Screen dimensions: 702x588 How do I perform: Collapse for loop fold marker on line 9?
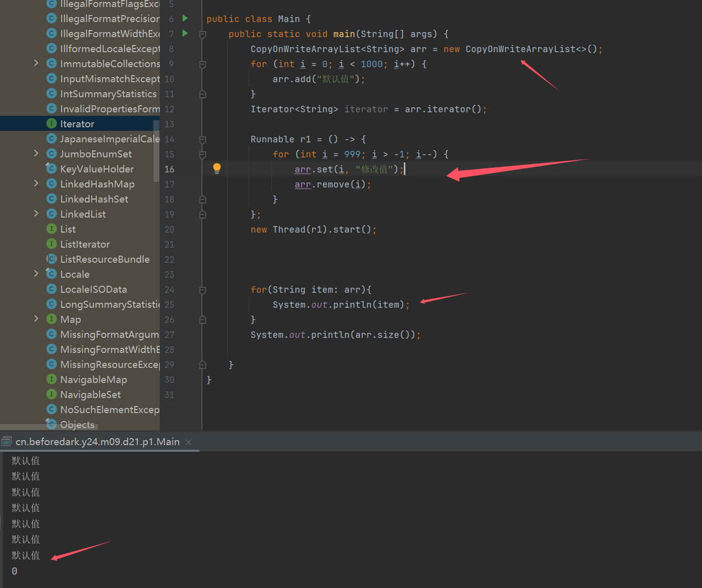202,65
